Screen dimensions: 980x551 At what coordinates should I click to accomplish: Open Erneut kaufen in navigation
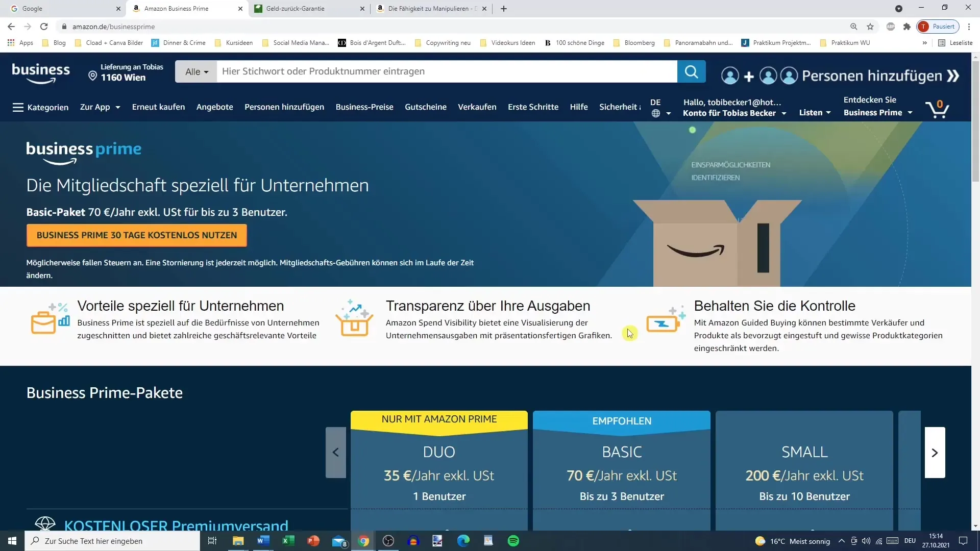(x=158, y=107)
